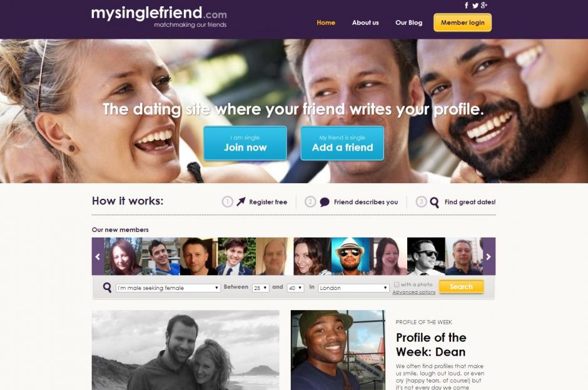Expand the 'I'm male seeking female' dropdown
Image resolution: width=588 pixels, height=390 pixels.
click(x=168, y=287)
